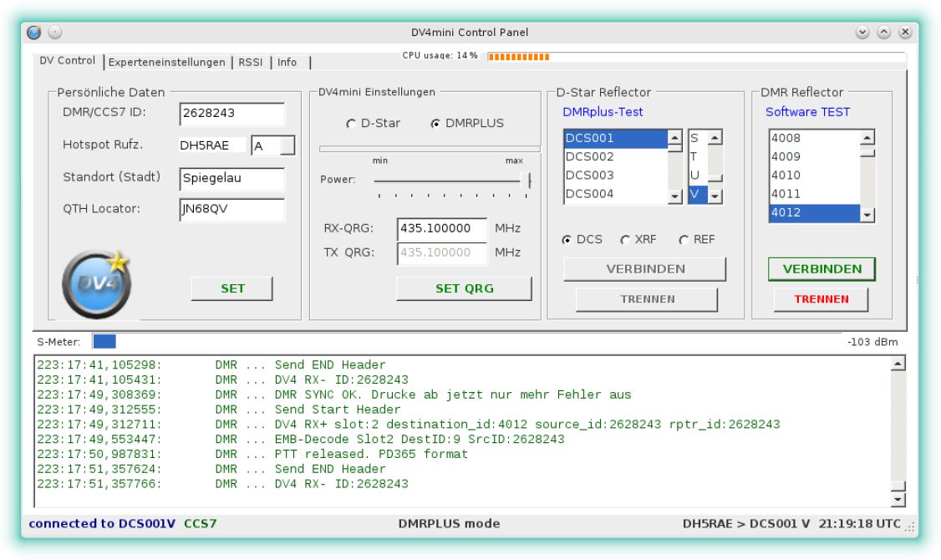Click log line 'DMR SYNC OK'
The image size is (941, 560).
pyautogui.click(x=318, y=395)
